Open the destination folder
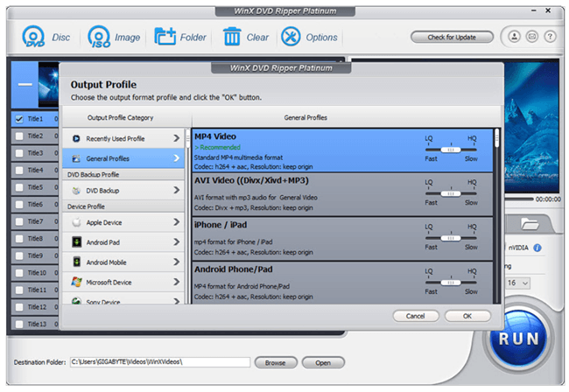 coord(323,362)
